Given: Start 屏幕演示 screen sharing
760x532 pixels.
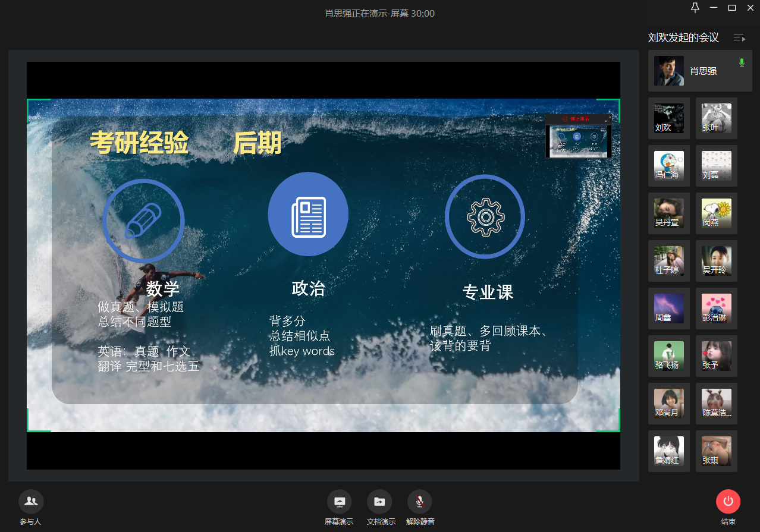Looking at the screenshot, I should tap(339, 502).
